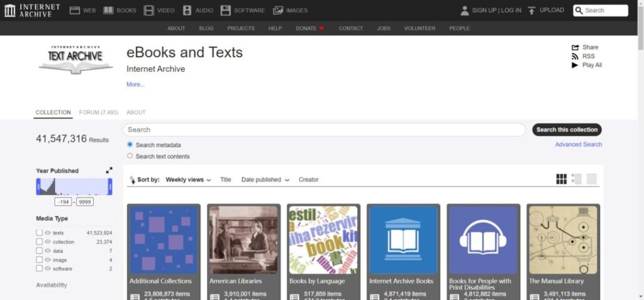Expand the More... description link
Screen dimensions: 644x300
coord(136,84)
